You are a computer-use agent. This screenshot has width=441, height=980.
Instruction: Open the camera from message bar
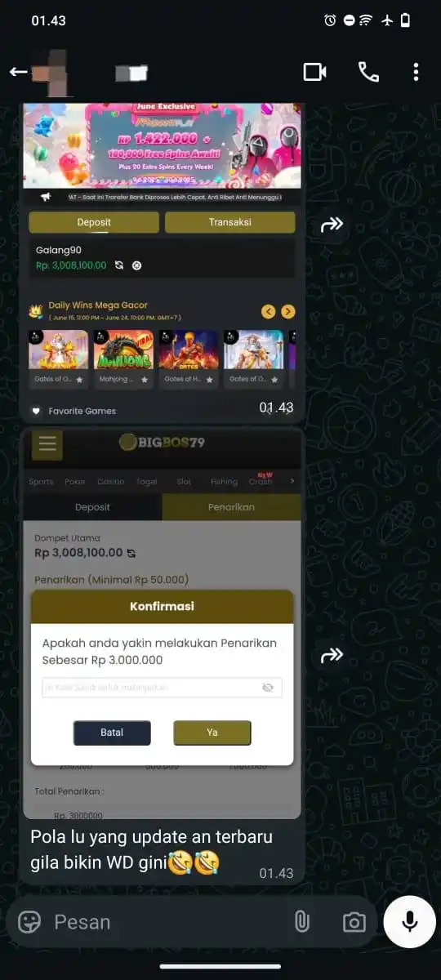pos(354,923)
